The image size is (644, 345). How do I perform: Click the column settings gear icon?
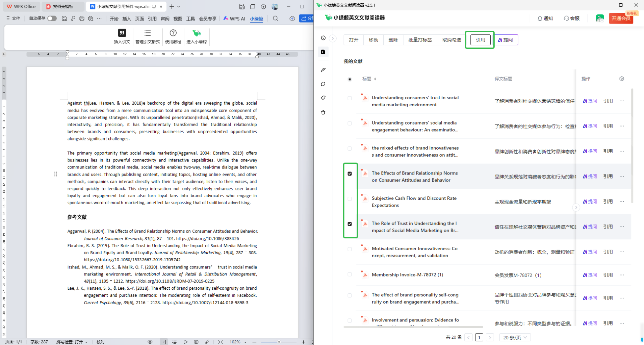[621, 79]
